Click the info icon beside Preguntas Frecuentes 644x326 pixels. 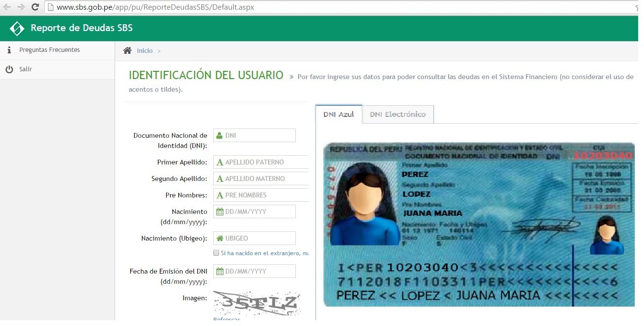(x=9, y=50)
